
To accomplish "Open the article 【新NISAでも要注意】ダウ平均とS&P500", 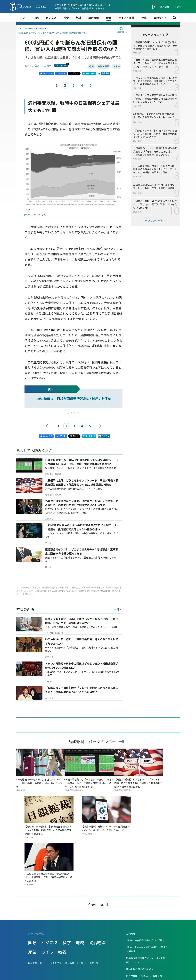I will 82,527.
